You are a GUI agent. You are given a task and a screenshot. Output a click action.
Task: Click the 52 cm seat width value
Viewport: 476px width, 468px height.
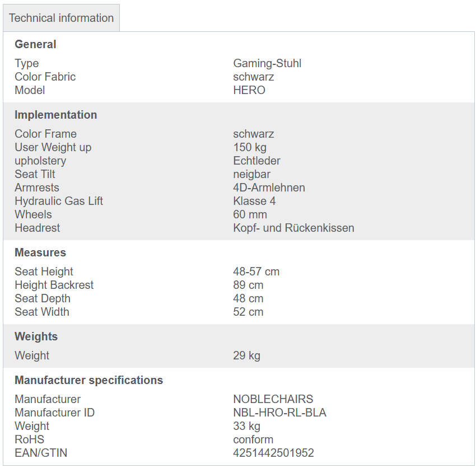pyautogui.click(x=248, y=312)
